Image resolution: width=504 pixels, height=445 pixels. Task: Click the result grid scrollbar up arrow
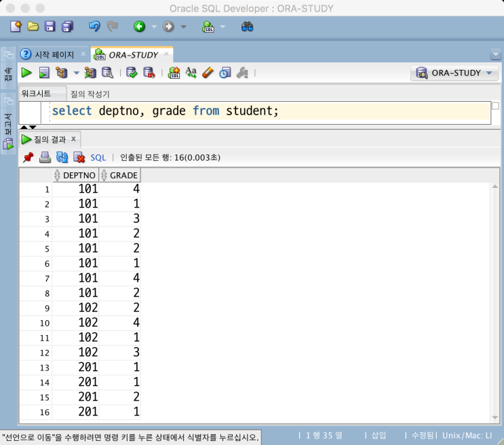[x=495, y=187]
